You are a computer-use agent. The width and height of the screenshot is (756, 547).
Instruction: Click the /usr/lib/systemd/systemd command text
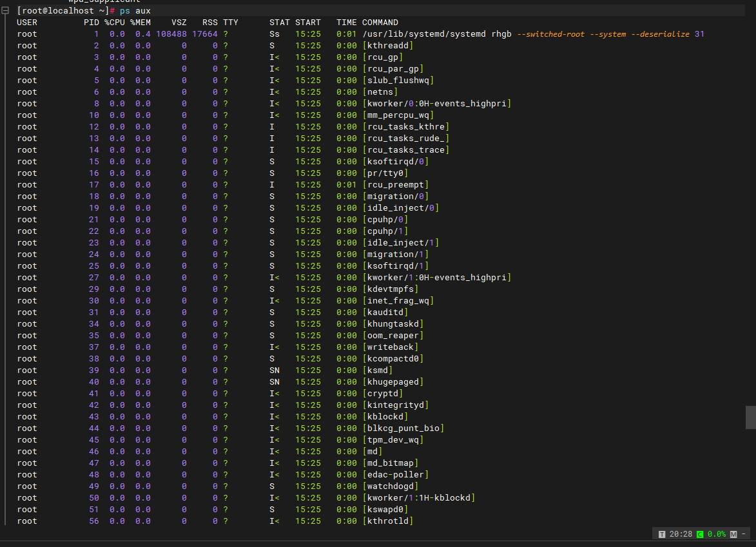424,34
